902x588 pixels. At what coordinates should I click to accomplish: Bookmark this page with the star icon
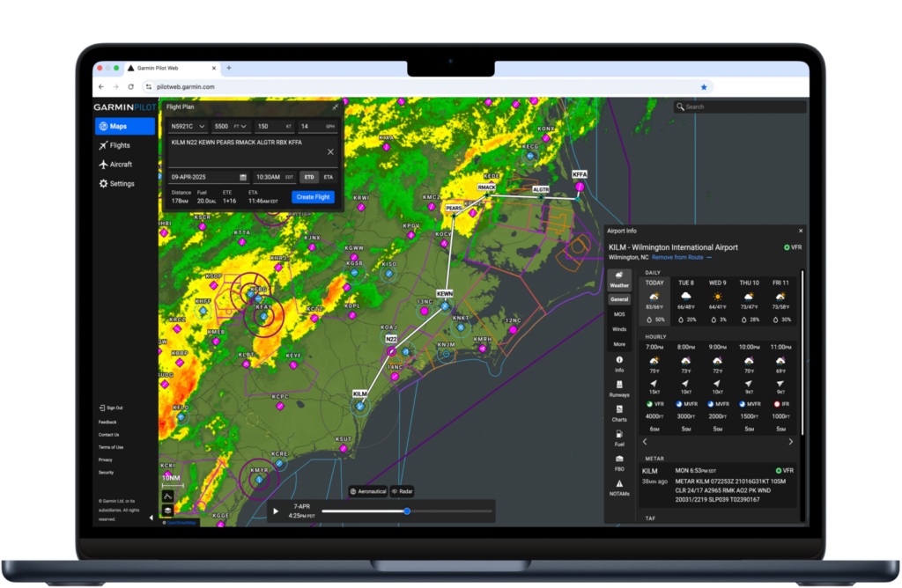click(x=704, y=87)
